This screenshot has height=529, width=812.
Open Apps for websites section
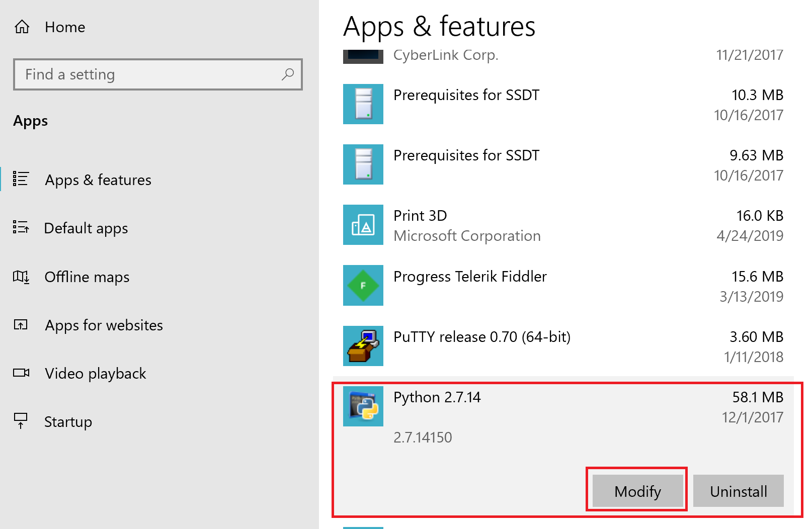(x=104, y=325)
